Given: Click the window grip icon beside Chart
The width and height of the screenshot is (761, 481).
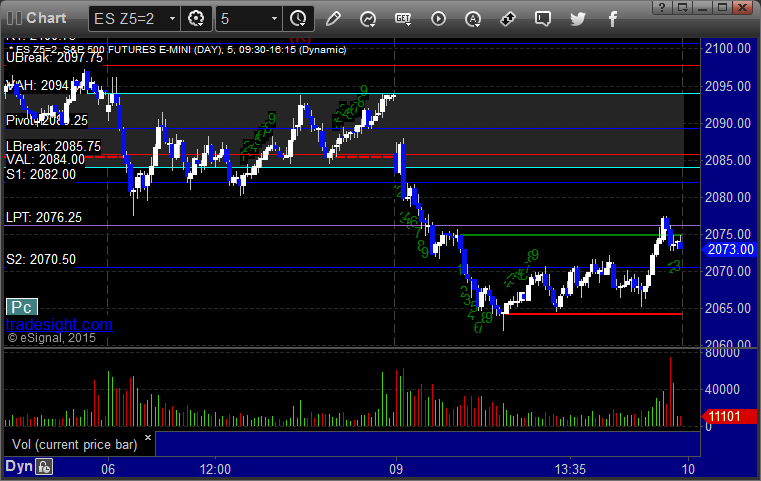Looking at the screenshot, I should coord(14,18).
